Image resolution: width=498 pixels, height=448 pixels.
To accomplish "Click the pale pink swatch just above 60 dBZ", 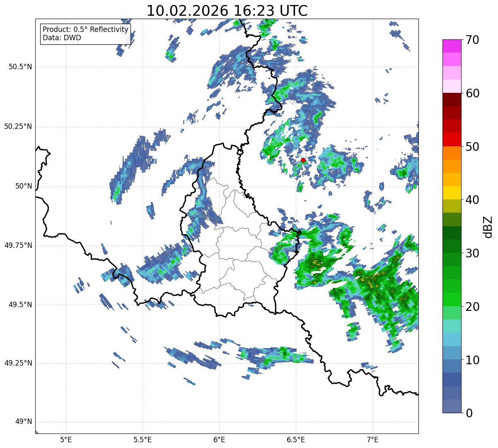I will (452, 86).
